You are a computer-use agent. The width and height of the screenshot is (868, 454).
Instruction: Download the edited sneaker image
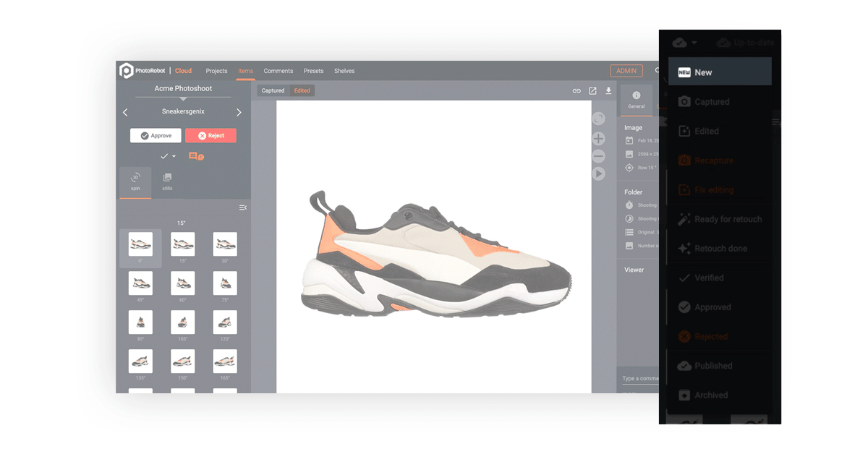[608, 90]
